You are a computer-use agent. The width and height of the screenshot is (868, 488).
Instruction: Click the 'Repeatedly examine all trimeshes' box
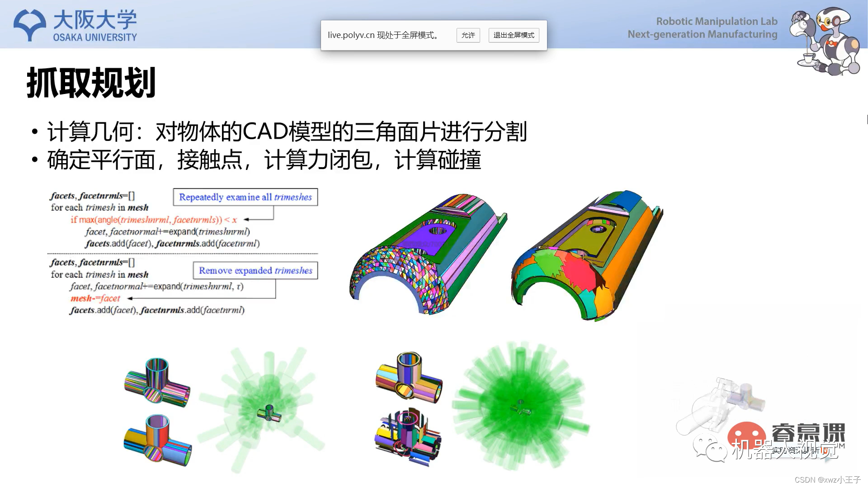point(245,197)
